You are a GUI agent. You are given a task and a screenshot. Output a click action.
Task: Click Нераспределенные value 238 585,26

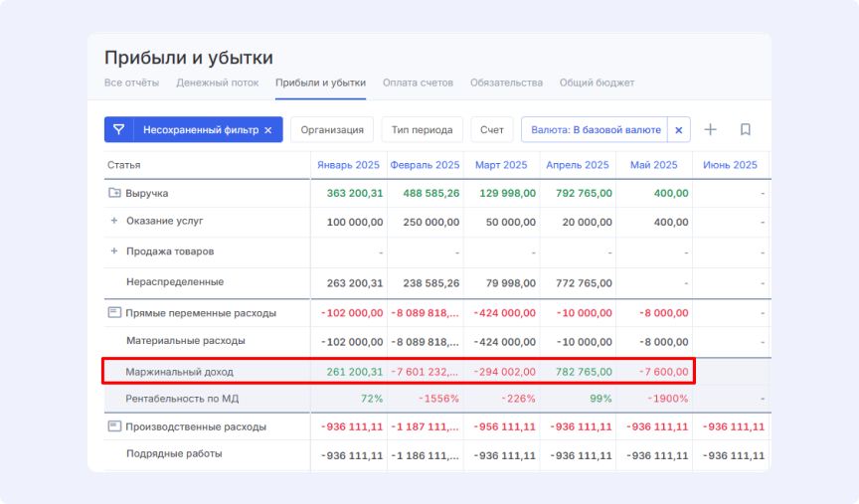click(431, 283)
